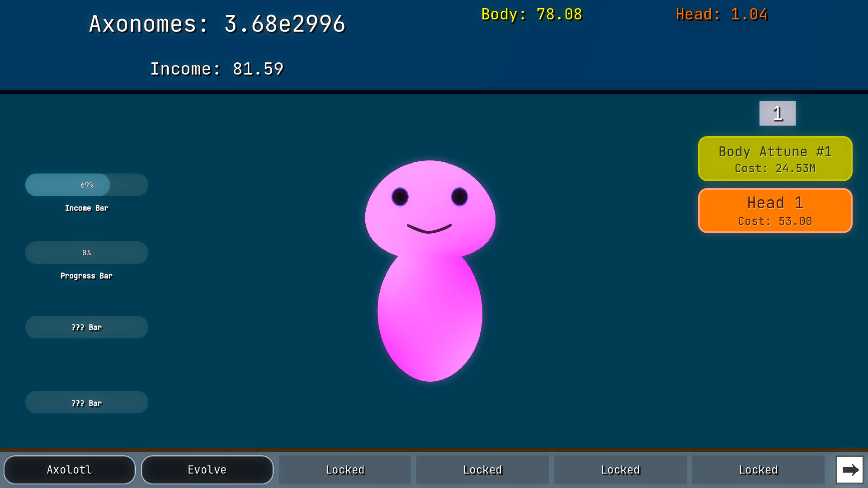Image resolution: width=868 pixels, height=488 pixels.
Task: Click the Head: 1.04 stat
Action: tap(722, 14)
